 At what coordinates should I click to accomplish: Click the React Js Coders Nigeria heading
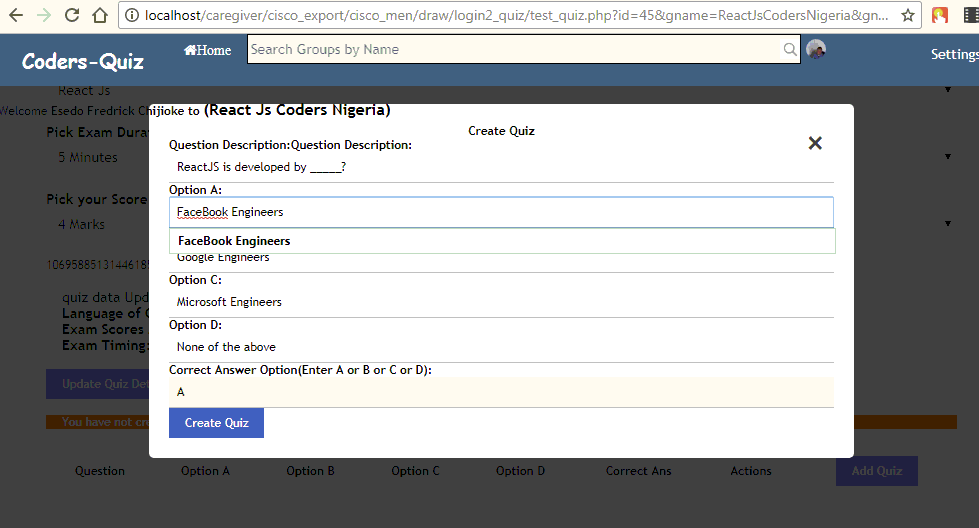click(x=297, y=110)
